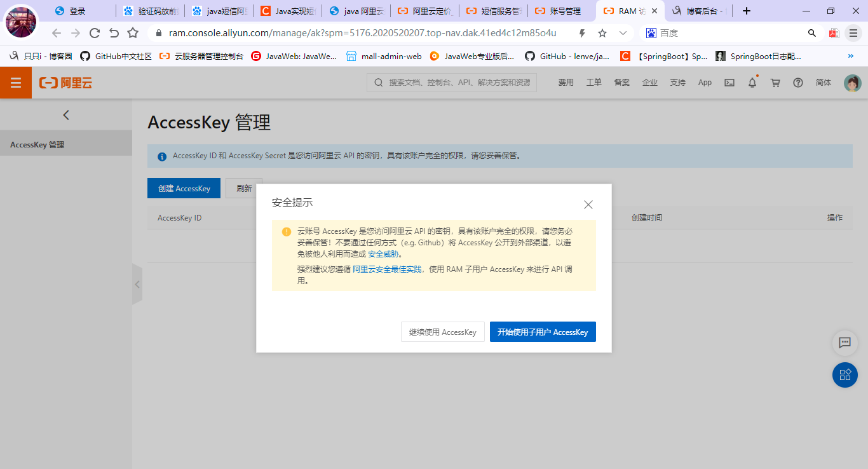
Task: Open JavaWeb专业版后 bookmark
Action: click(472, 56)
